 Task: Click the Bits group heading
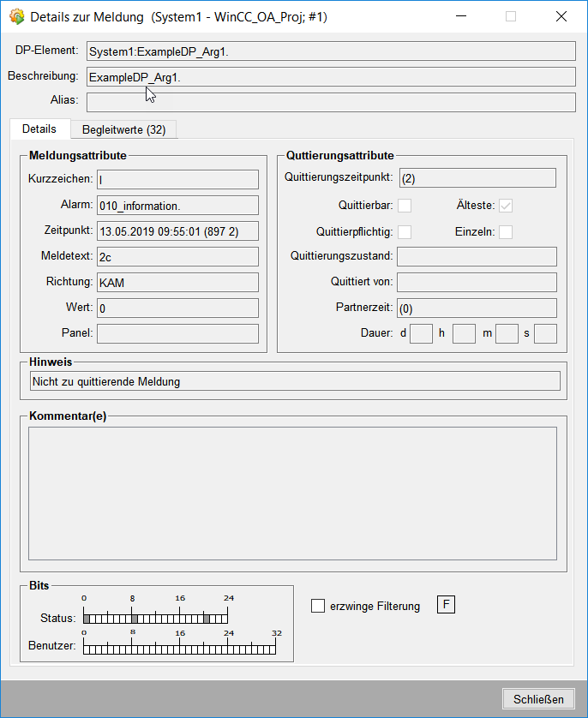tap(39, 585)
